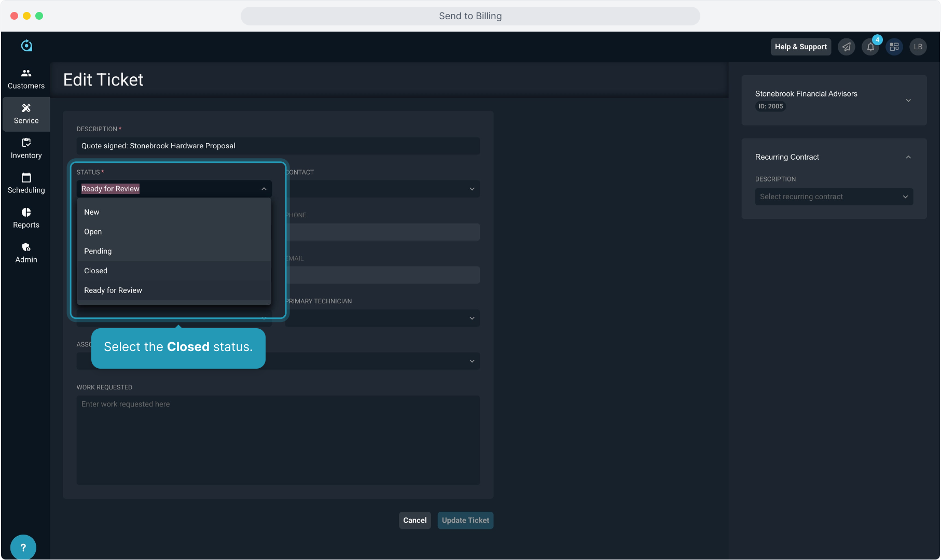941x560 pixels.
Task: Open Admin settings in sidebar
Action: pos(26,247)
